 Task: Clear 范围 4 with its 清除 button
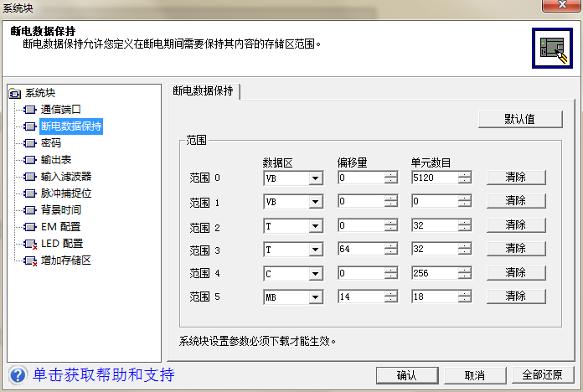click(x=515, y=273)
